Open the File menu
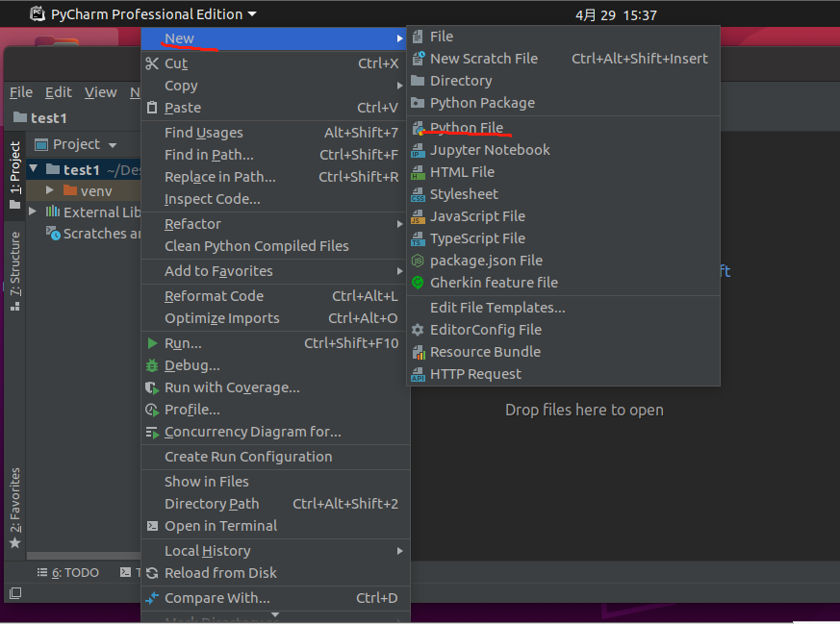The image size is (840, 624). point(21,92)
